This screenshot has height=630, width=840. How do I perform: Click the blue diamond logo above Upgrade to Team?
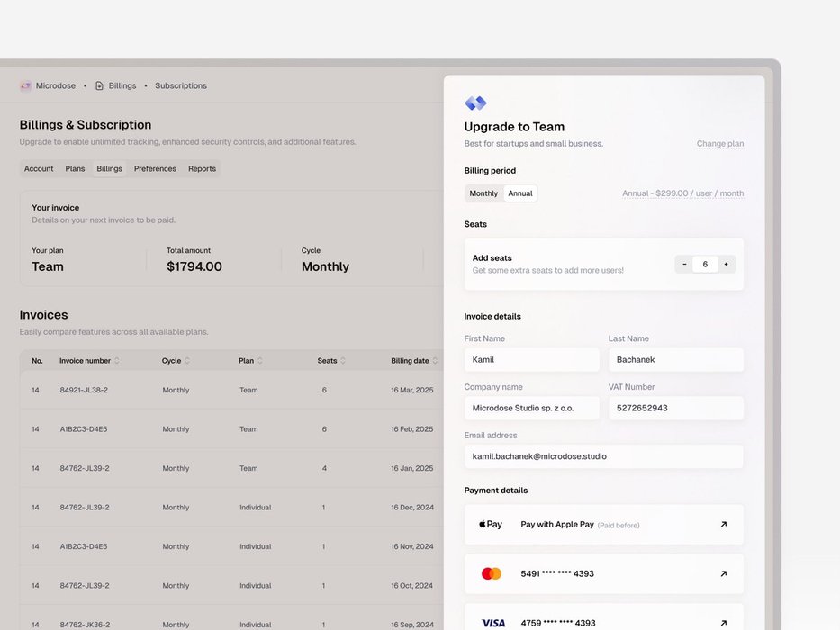[475, 103]
